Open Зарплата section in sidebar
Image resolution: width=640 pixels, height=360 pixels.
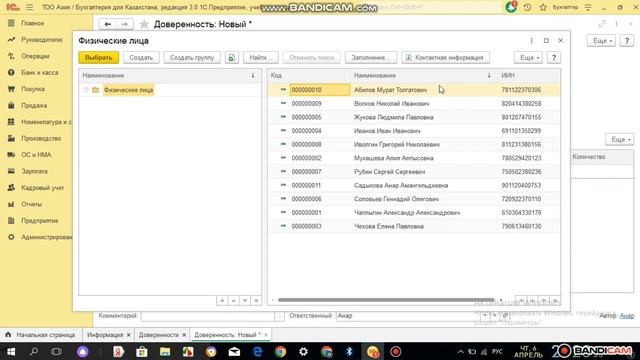coord(34,171)
